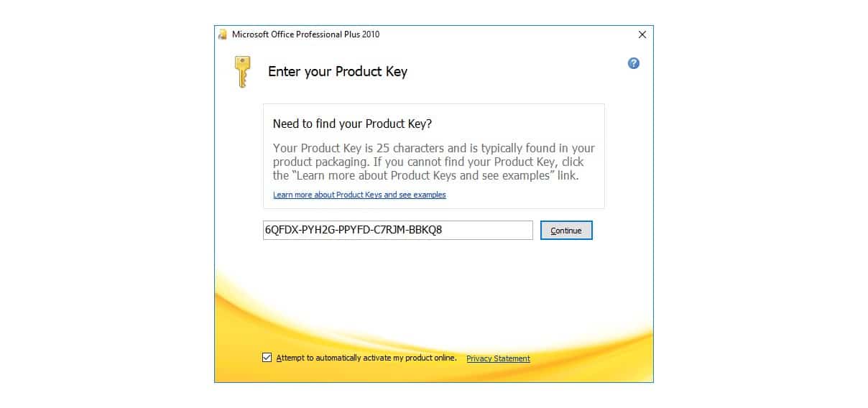Click the 'Need to find your Product Key?' heading
Screen dimensions: 868x408
(352, 124)
